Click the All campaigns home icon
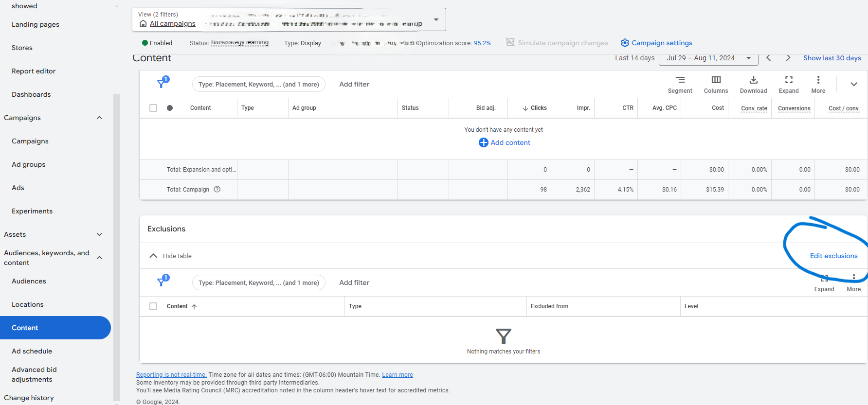Image resolution: width=868 pixels, height=405 pixels. (x=143, y=23)
